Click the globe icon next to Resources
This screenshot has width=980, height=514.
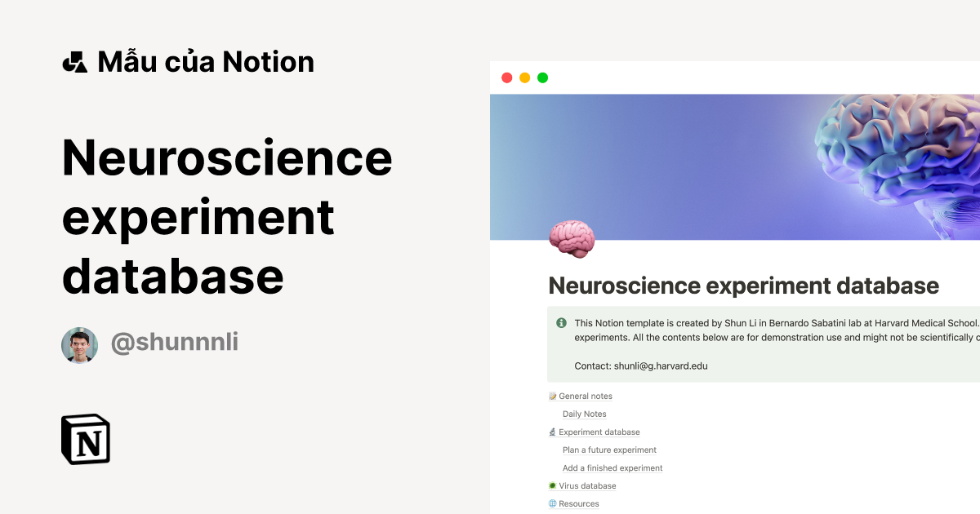click(553, 503)
